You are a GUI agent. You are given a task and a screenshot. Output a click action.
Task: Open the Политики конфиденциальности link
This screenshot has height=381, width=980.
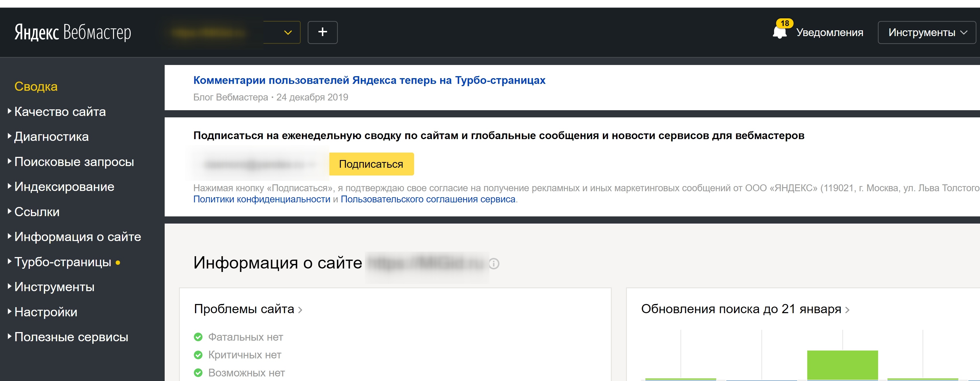coord(261,199)
